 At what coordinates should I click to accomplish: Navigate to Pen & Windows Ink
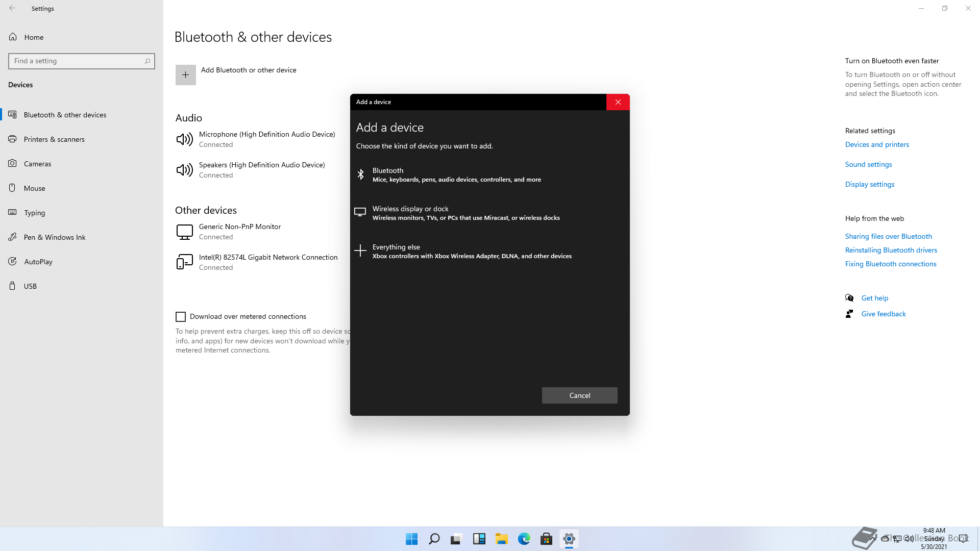(x=55, y=237)
